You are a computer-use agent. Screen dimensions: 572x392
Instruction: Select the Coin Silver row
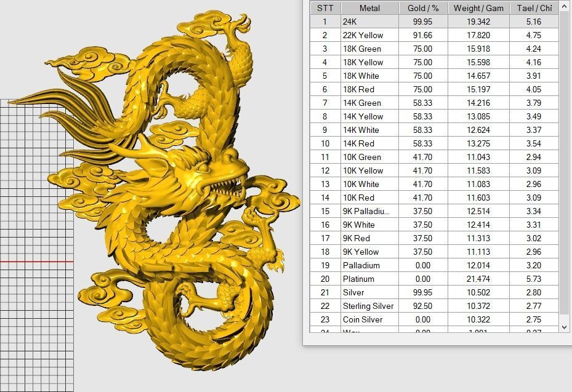tap(435, 319)
